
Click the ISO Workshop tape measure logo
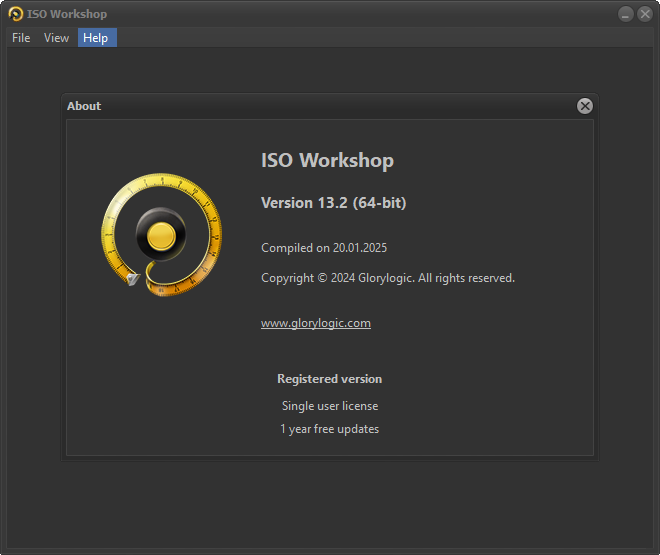161,234
